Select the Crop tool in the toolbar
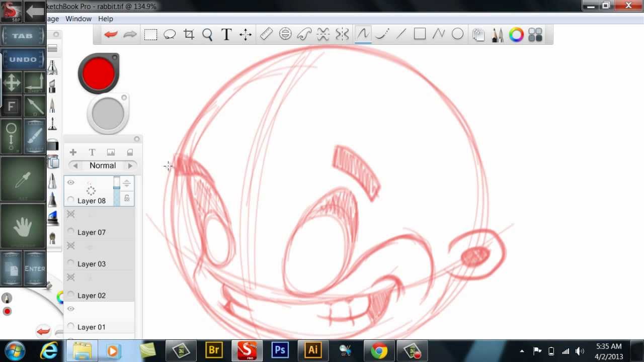This screenshot has width=644, height=362. pos(189,34)
